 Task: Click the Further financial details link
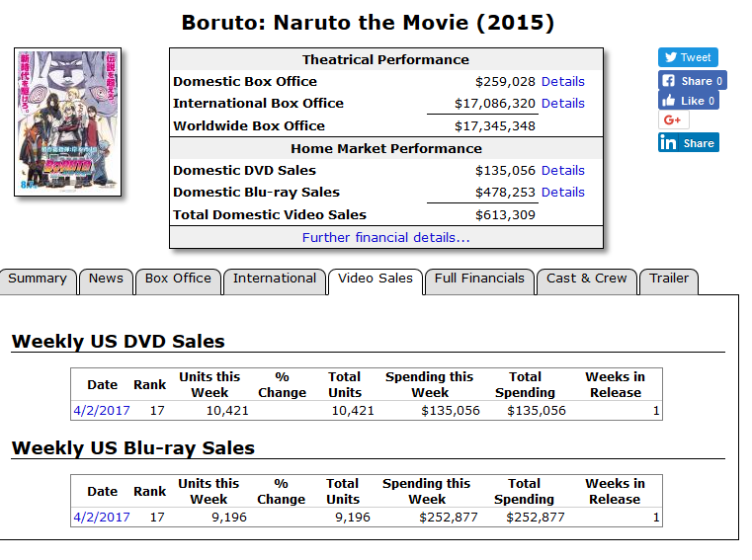click(x=385, y=238)
